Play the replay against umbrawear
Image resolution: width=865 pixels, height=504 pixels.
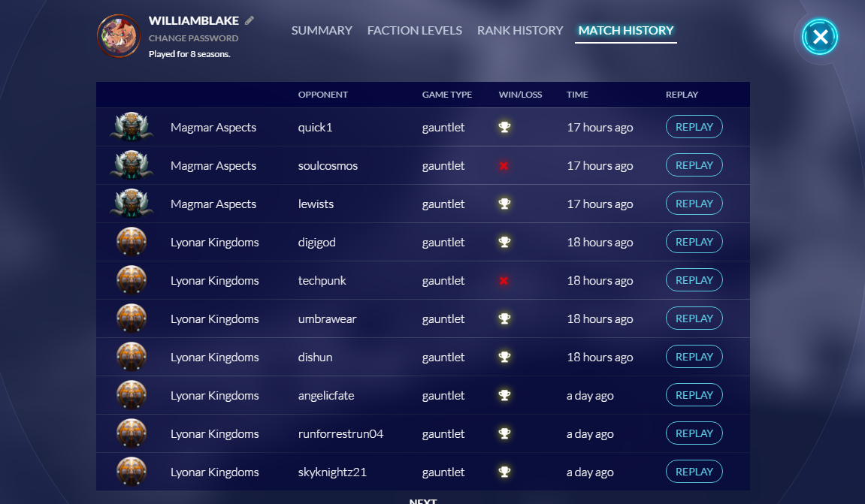[694, 318]
